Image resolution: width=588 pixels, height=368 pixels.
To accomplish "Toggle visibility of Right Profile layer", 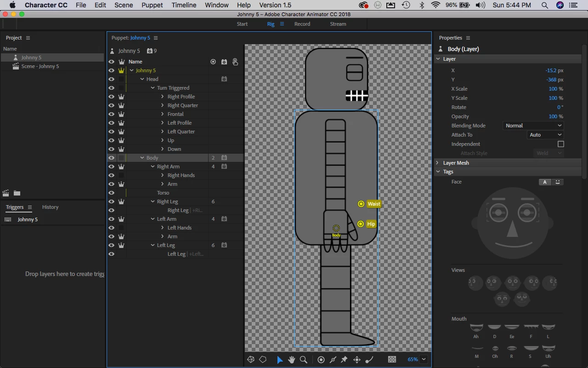I will pos(111,97).
